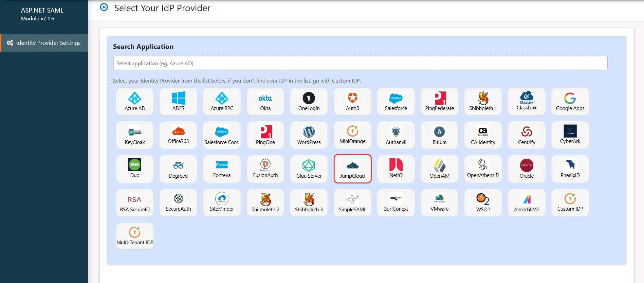This screenshot has width=644, height=283.
Task: Choose the Oracle tile
Action: click(x=527, y=169)
